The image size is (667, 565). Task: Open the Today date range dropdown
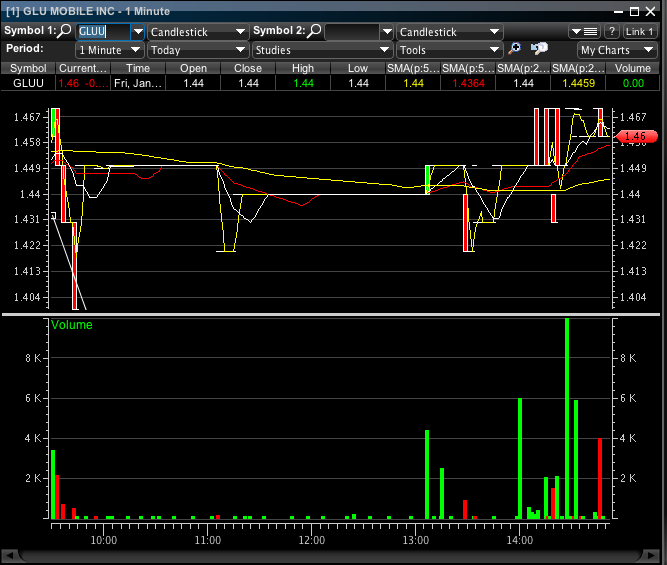coord(197,50)
